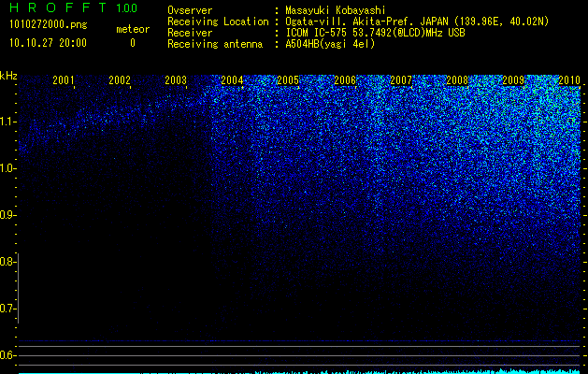The width and height of the screenshot is (588, 374).
Task: Click the Receiving antenna A504HB value
Action: [x=330, y=44]
